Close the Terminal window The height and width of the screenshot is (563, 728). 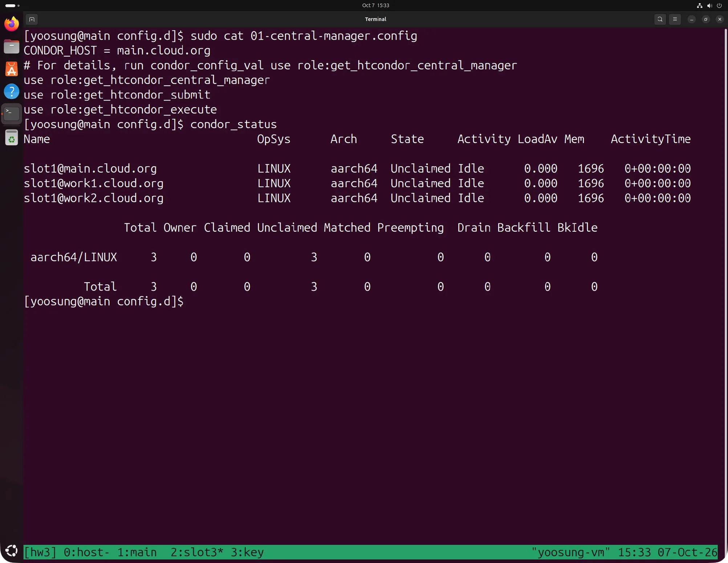tap(720, 19)
